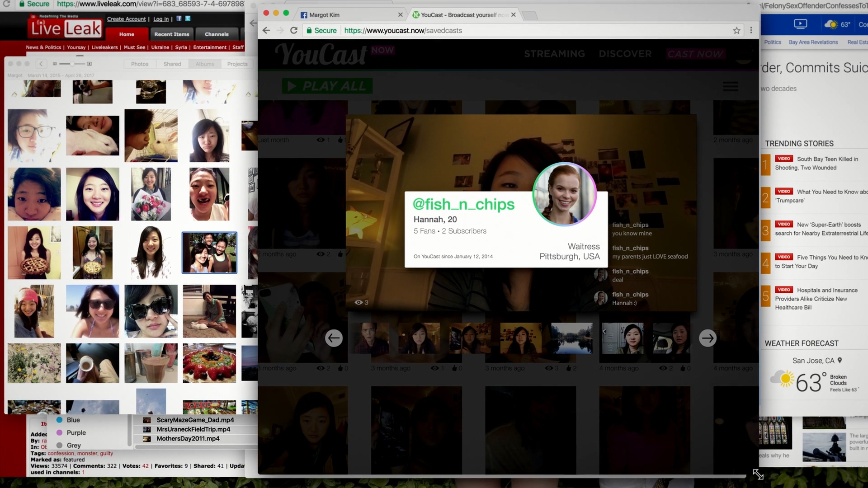Click the PLAY ALL button
868x488 pixels.
[x=327, y=86]
